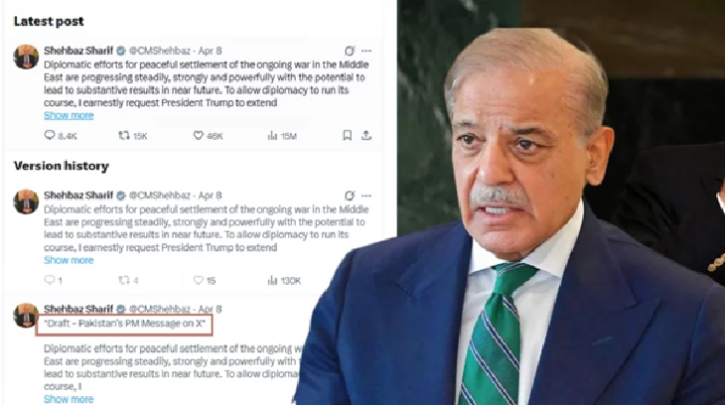The height and width of the screenshot is (407, 725).
Task: Open three-dot menu on version history post
Action: click(x=367, y=195)
